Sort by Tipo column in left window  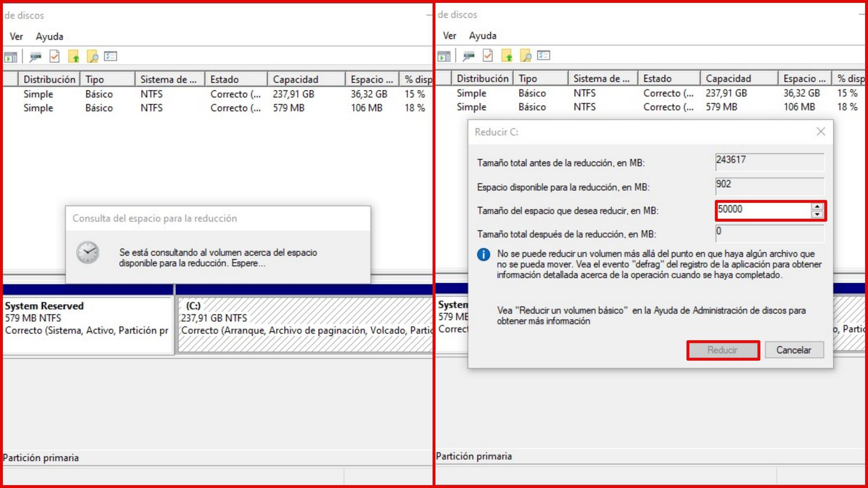point(108,80)
